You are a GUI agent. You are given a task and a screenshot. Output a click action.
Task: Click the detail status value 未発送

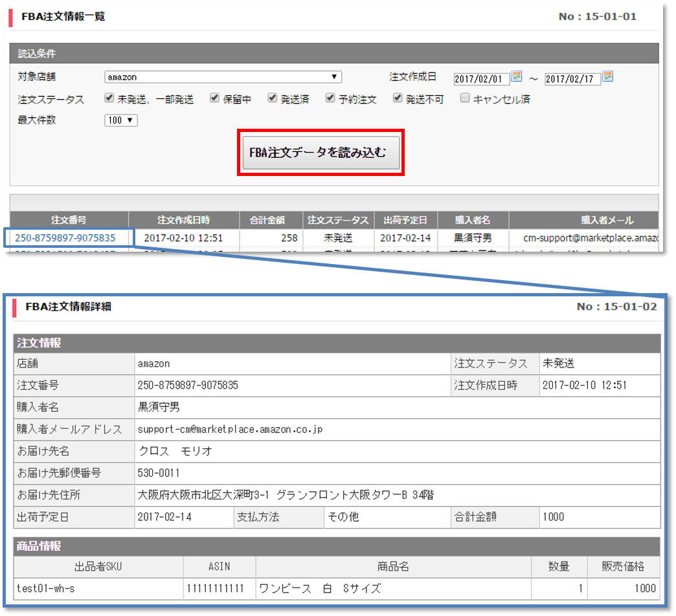(x=558, y=363)
